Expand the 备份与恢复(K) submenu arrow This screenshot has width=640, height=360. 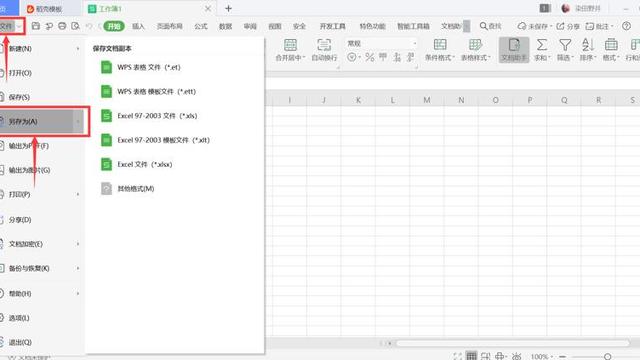point(78,268)
